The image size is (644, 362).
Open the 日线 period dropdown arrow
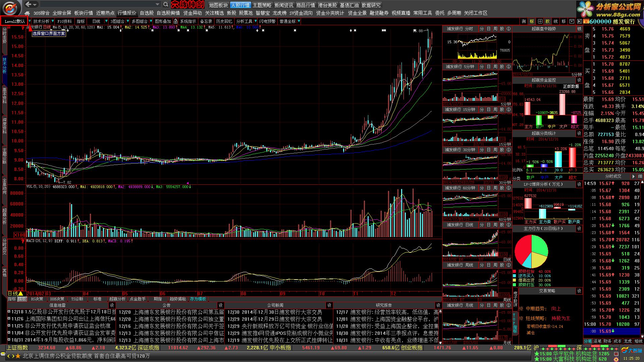pos(106,21)
